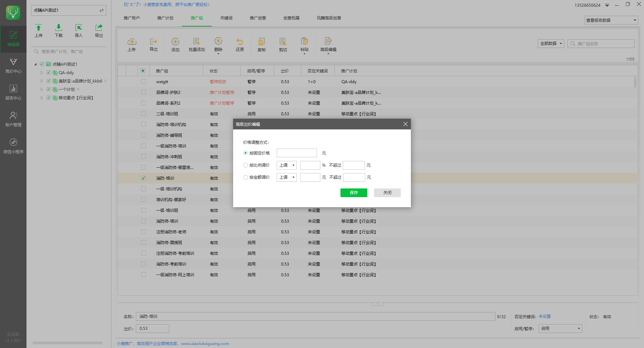This screenshot has height=348, width=644.
Task: Open the 查看报告数据 dropdown
Action: pos(611,20)
